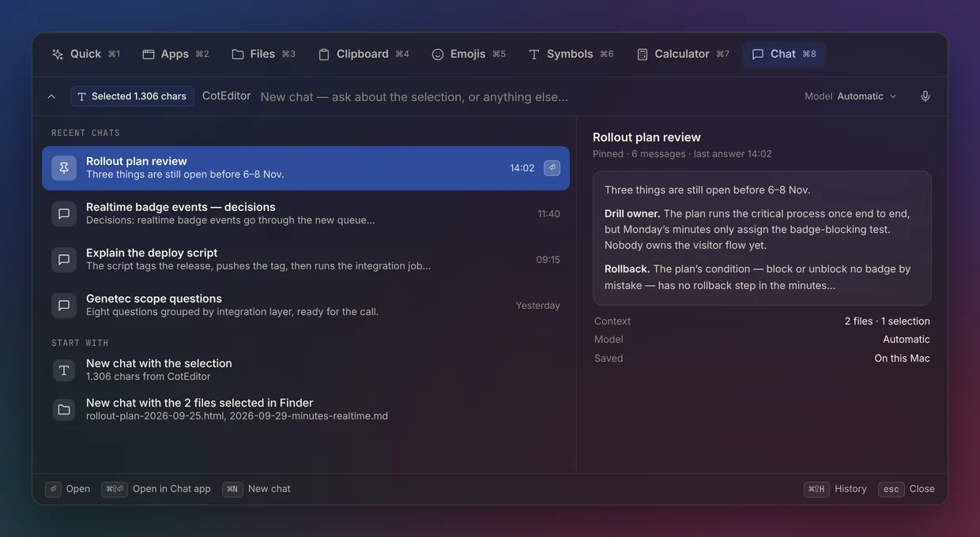
Task: Open the Model Automatic dropdown
Action: click(x=851, y=96)
